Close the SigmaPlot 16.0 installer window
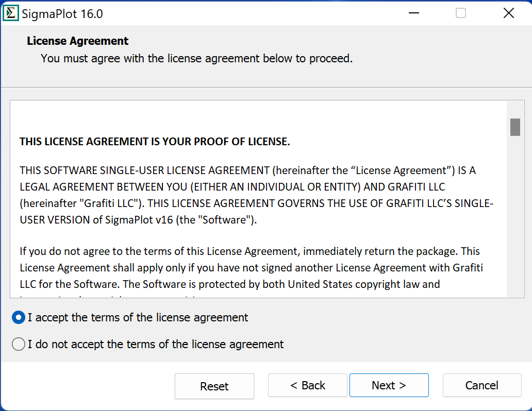Image resolution: width=532 pixels, height=411 pixels. pyautogui.click(x=509, y=13)
